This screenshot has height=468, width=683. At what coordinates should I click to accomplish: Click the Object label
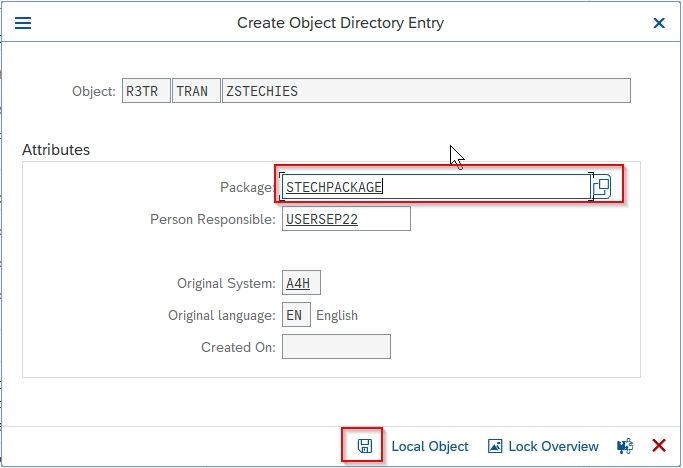click(94, 92)
